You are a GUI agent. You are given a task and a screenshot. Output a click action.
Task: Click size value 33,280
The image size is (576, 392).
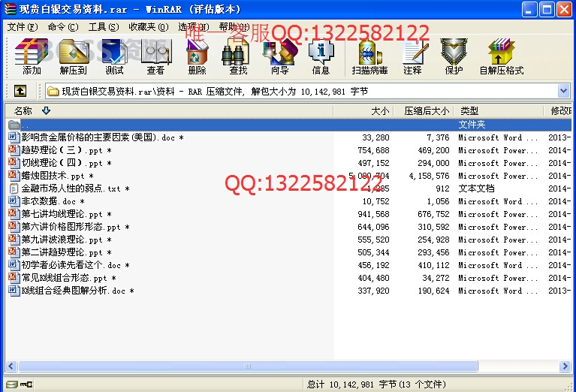coord(375,137)
